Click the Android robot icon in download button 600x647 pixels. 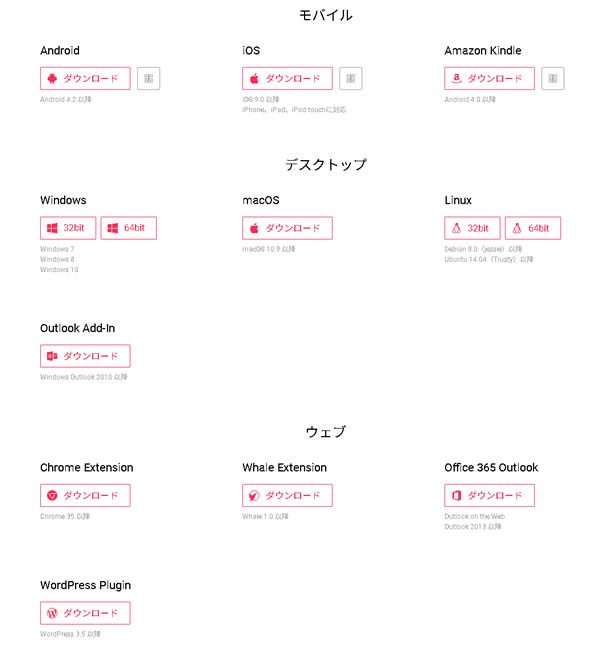click(52, 78)
